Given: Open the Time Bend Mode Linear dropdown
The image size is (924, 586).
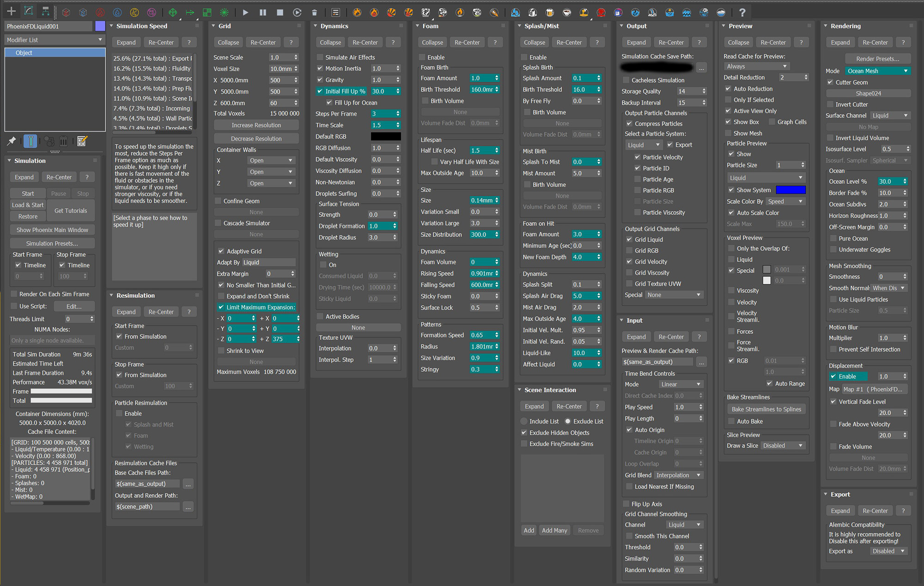Looking at the screenshot, I should [x=681, y=384].
